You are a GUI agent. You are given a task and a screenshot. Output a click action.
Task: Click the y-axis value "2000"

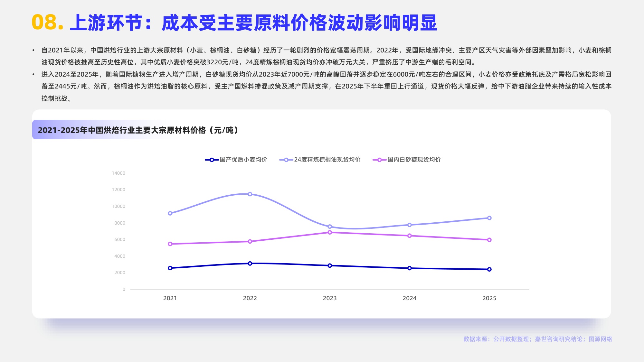tap(120, 273)
